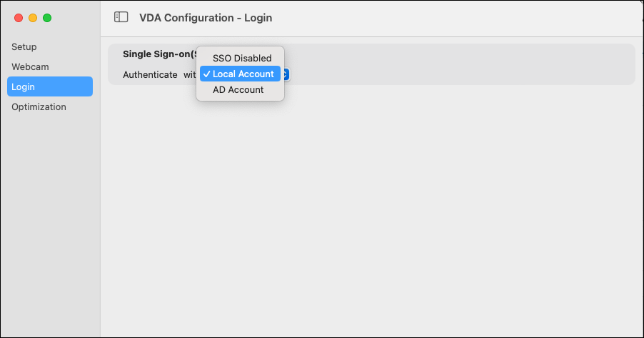The height and width of the screenshot is (338, 644).
Task: Switch to the Webcam section
Action: [30, 66]
